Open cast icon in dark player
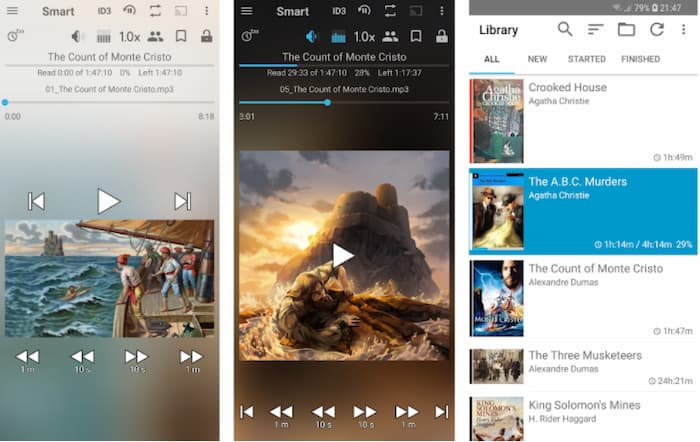 (x=416, y=11)
